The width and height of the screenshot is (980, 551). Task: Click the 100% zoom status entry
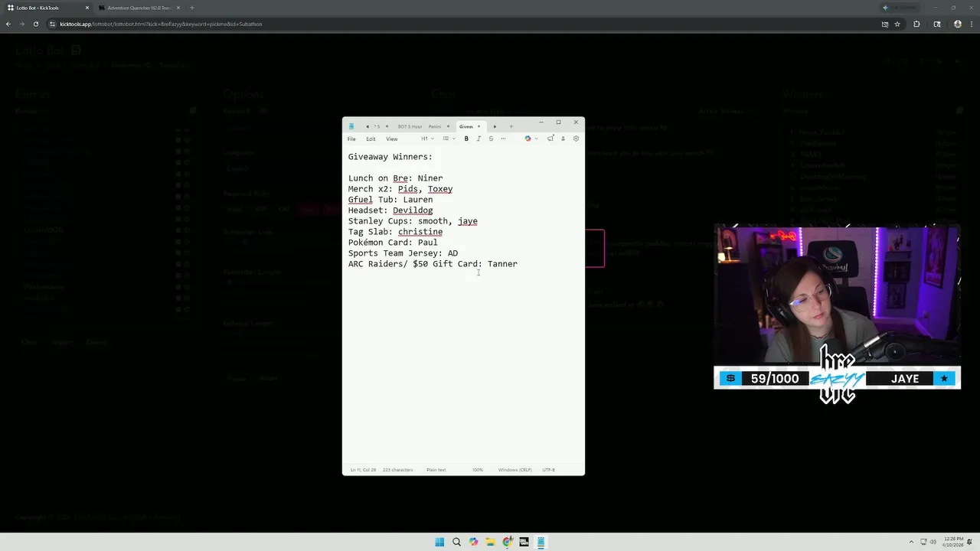tap(478, 469)
